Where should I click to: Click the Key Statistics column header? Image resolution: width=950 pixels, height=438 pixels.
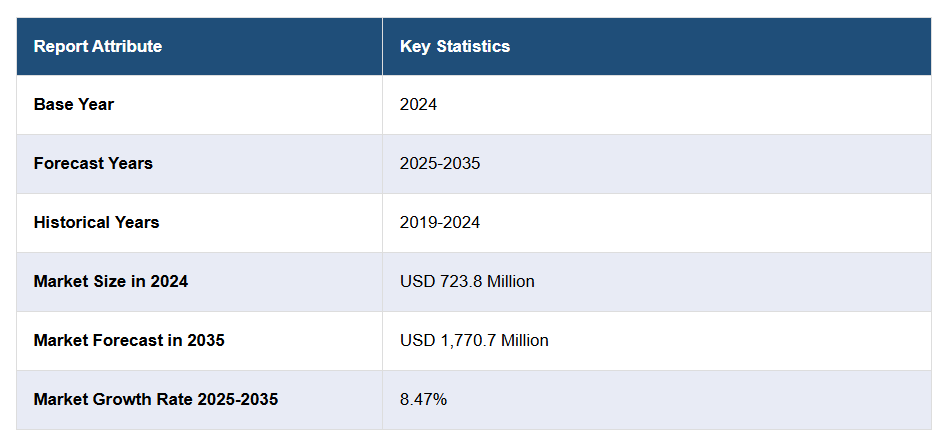coord(455,46)
